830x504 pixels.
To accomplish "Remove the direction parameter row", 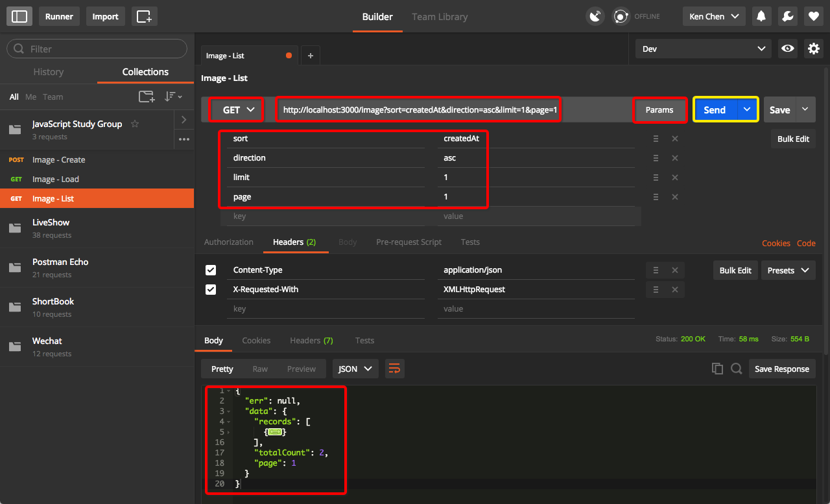I will 675,158.
